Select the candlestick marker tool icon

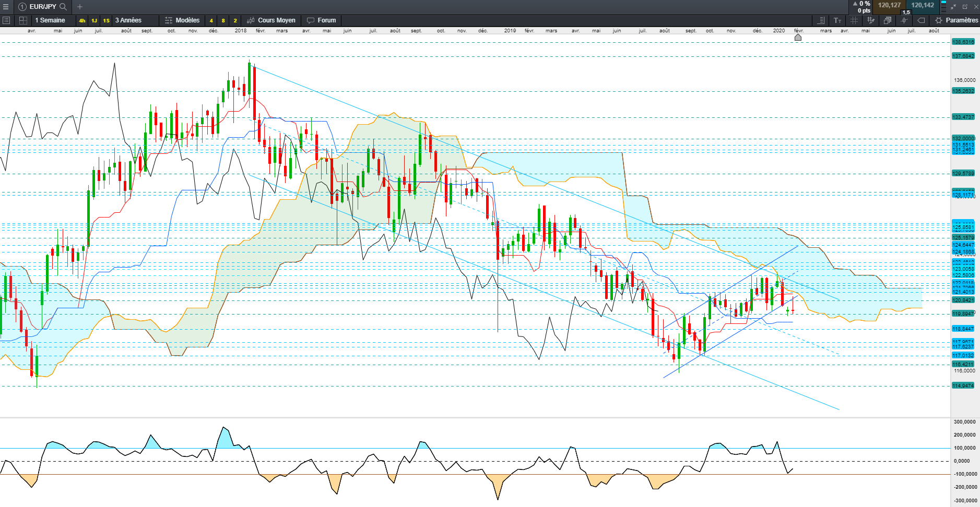(904, 20)
